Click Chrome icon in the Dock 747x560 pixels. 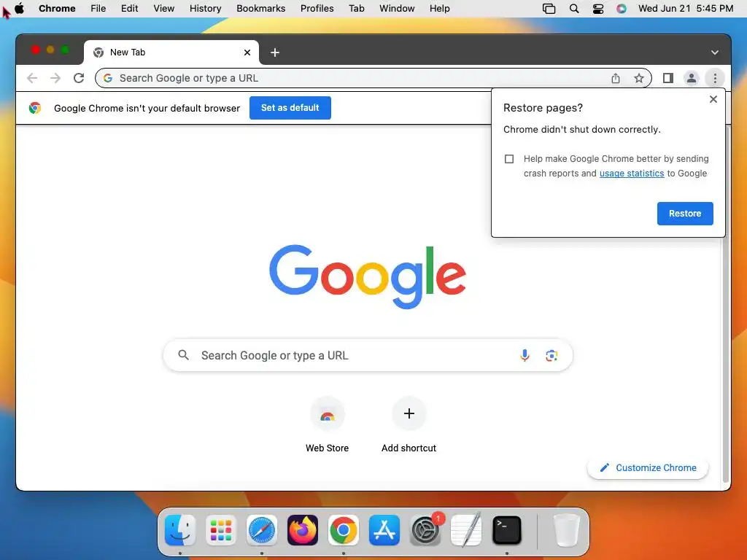(x=344, y=530)
